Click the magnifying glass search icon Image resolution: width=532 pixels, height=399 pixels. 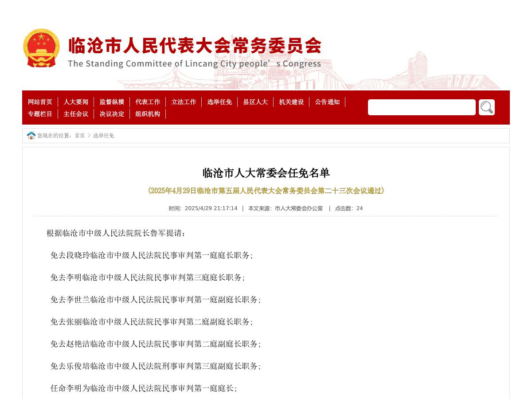486,107
